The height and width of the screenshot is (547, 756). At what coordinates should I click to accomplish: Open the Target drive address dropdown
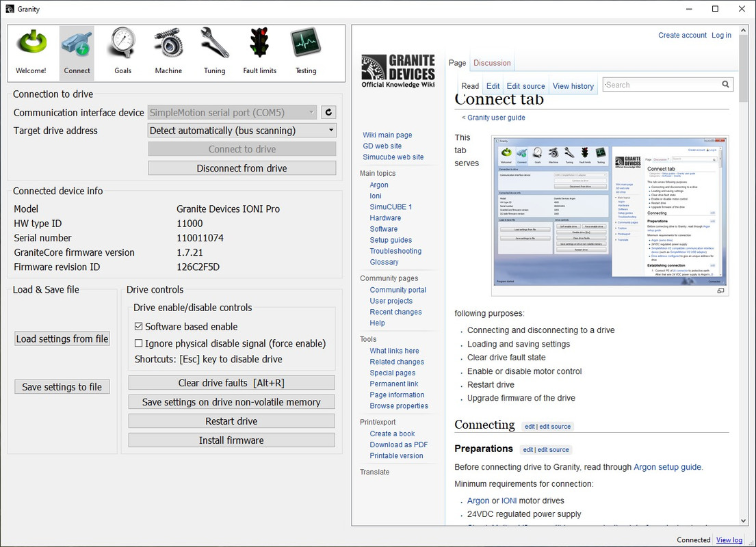[x=242, y=131]
